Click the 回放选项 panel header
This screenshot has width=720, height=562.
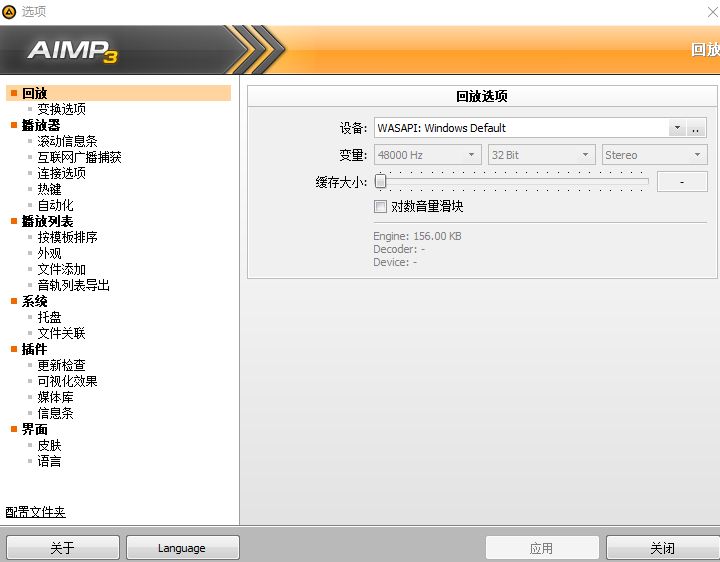click(x=482, y=96)
